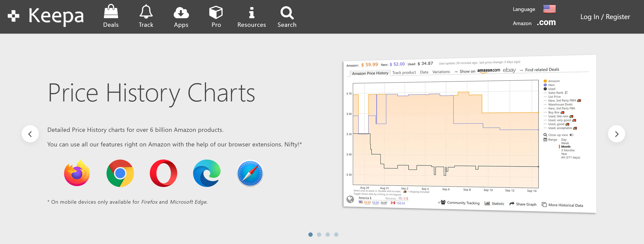Click the Firefox browser extension icon

pyautogui.click(x=77, y=173)
